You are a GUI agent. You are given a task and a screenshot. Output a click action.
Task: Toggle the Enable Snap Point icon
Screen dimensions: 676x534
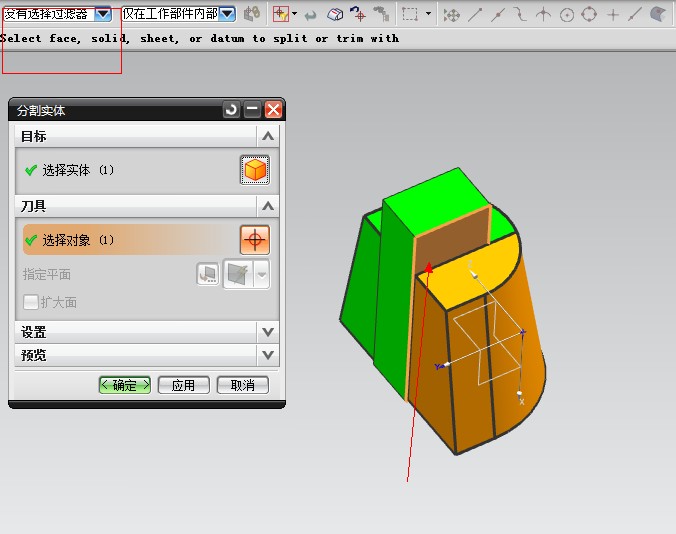[451, 16]
